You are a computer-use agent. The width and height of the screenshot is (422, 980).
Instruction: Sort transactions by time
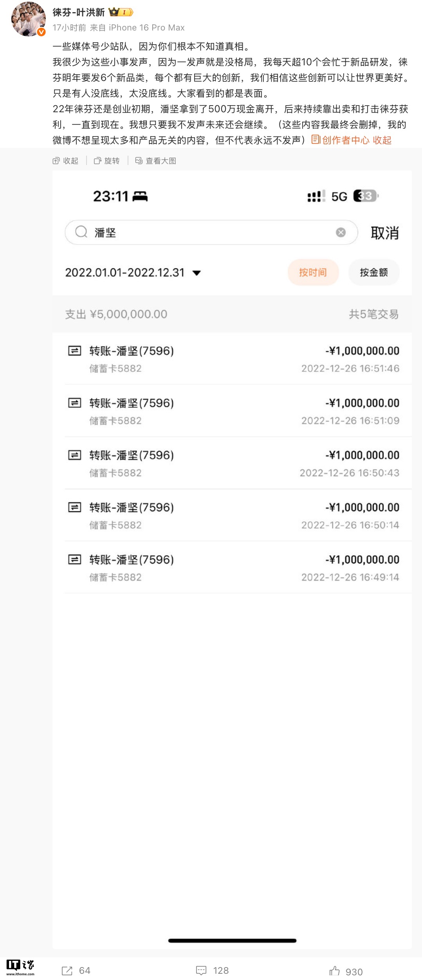pyautogui.click(x=313, y=273)
